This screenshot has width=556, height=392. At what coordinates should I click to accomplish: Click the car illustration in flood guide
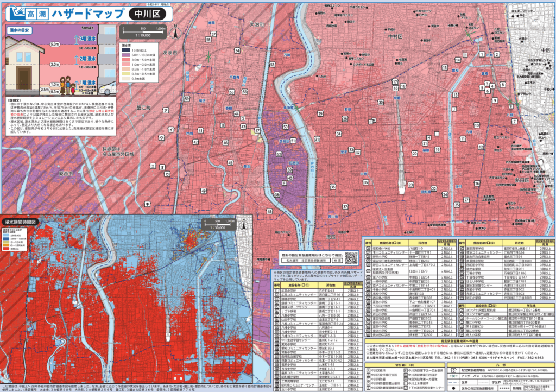(x=107, y=88)
